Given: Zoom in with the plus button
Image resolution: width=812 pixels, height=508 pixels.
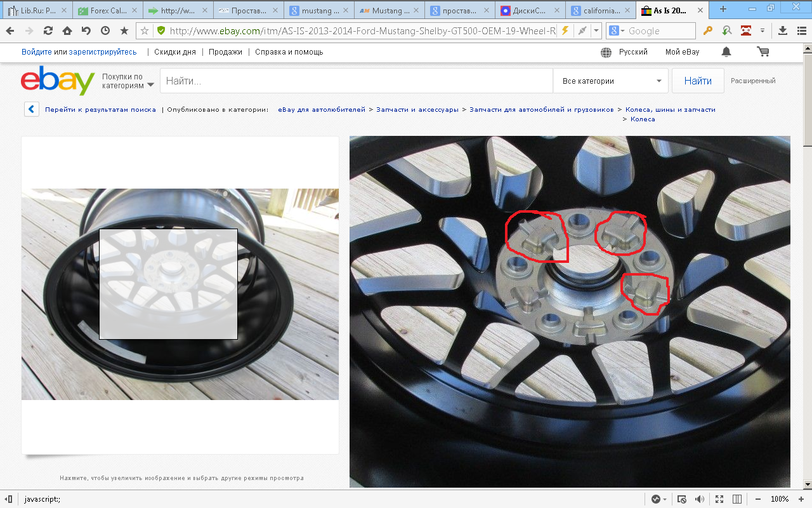Looking at the screenshot, I should coord(802,499).
